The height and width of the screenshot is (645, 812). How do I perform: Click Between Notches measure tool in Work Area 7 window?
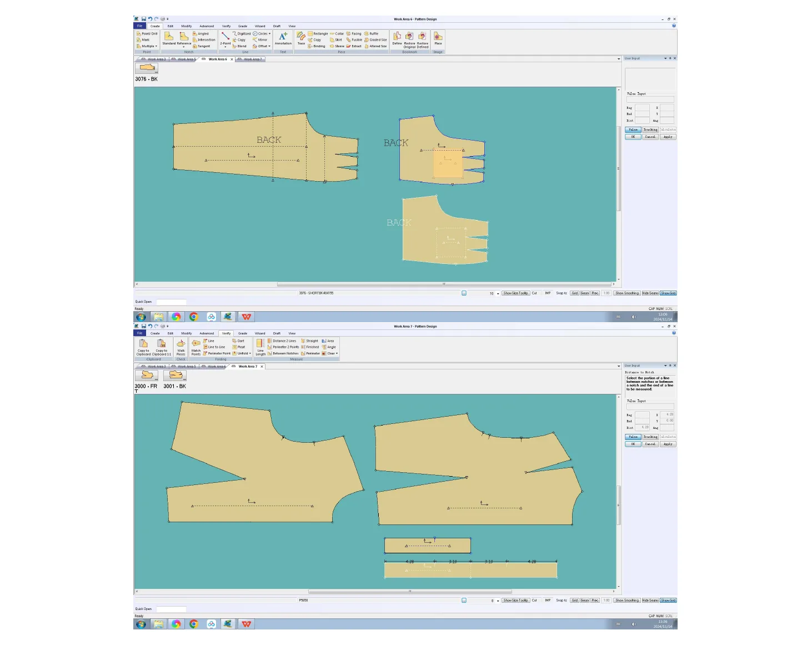coord(283,353)
